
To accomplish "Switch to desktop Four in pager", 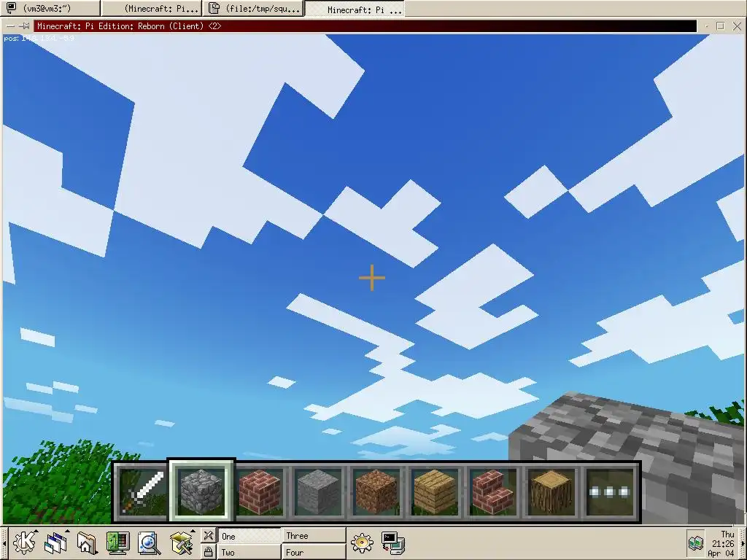I will pos(314,552).
